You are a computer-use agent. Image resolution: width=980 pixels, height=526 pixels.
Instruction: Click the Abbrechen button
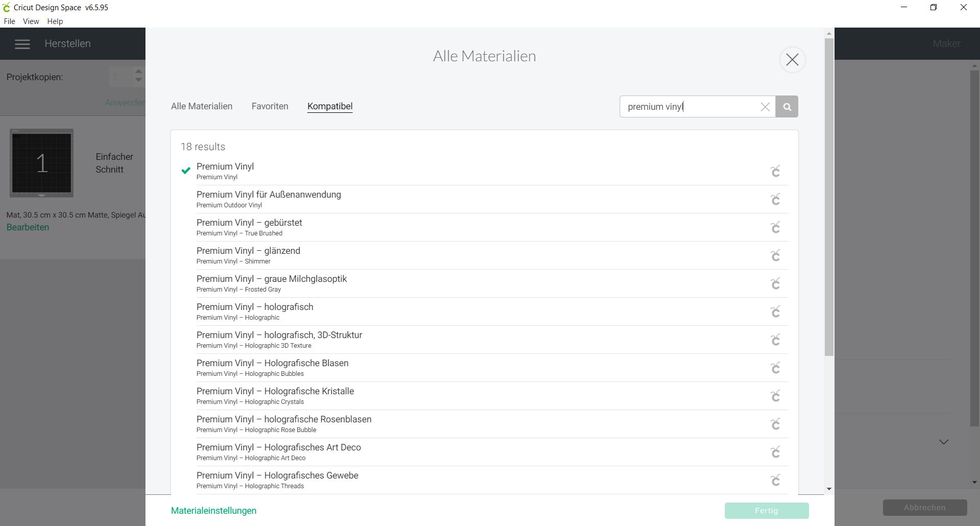[x=925, y=508]
